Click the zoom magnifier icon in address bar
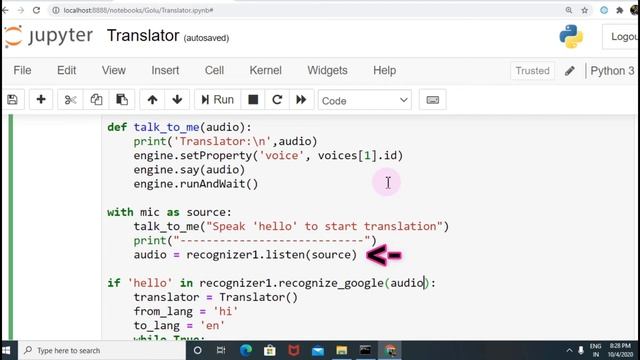640x360 pixels. (x=569, y=10)
